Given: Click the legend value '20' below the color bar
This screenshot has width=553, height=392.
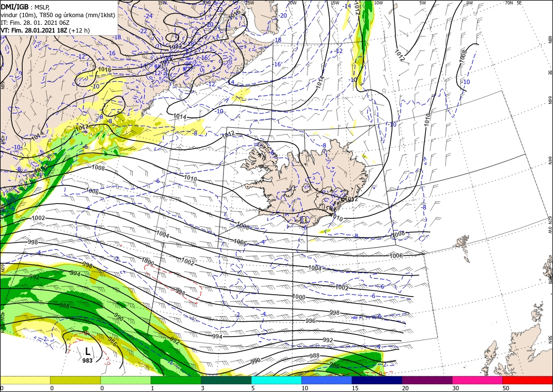Looking at the screenshot, I should coord(405,388).
